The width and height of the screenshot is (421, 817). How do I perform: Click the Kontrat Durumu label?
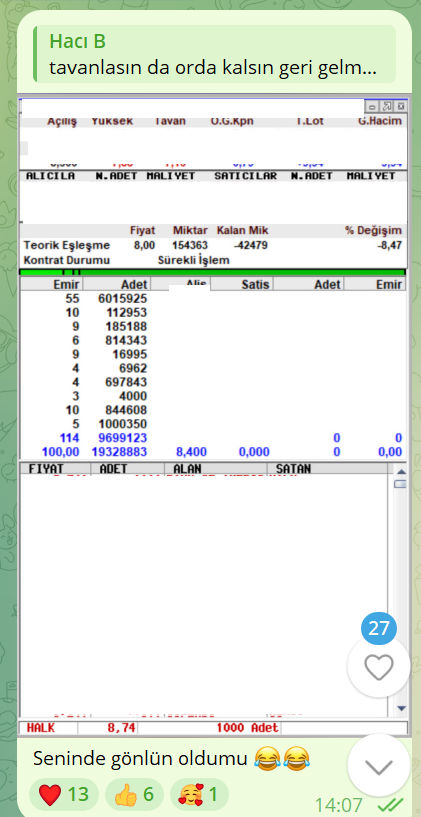coord(67,260)
